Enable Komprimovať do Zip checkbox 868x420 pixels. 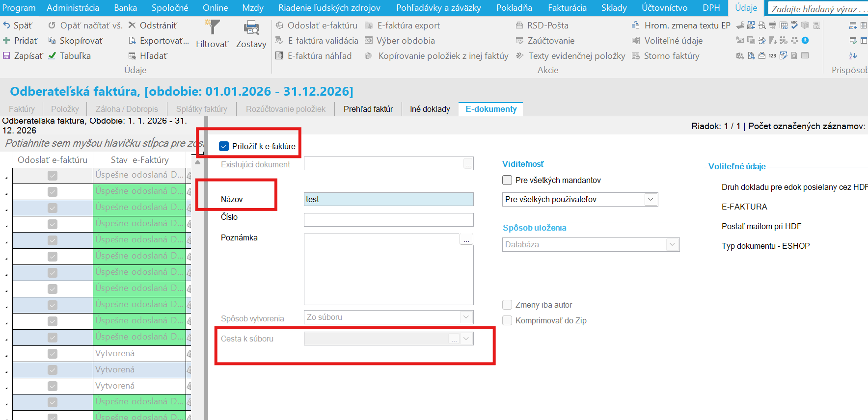[507, 320]
